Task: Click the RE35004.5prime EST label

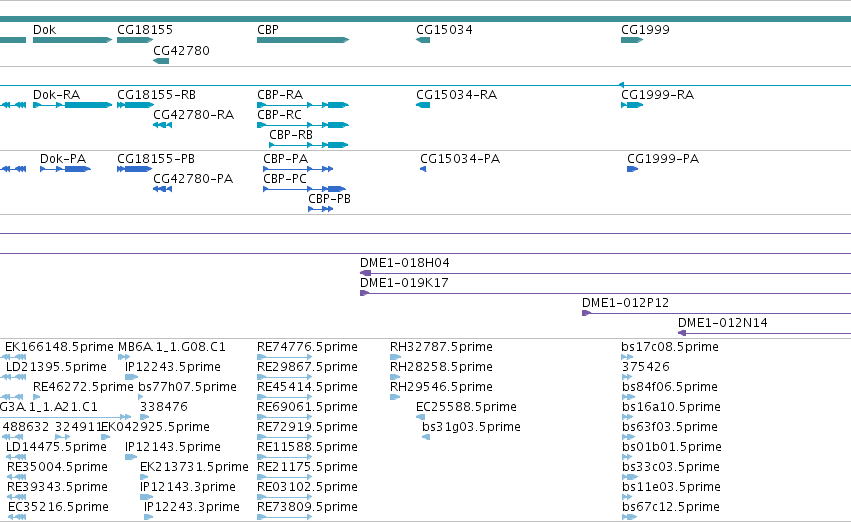Action: tap(58, 467)
